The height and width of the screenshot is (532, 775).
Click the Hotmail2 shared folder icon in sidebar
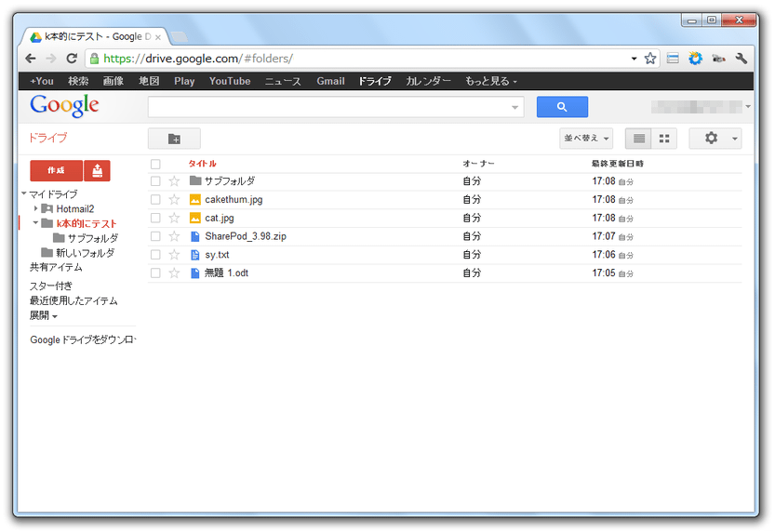click(47, 208)
